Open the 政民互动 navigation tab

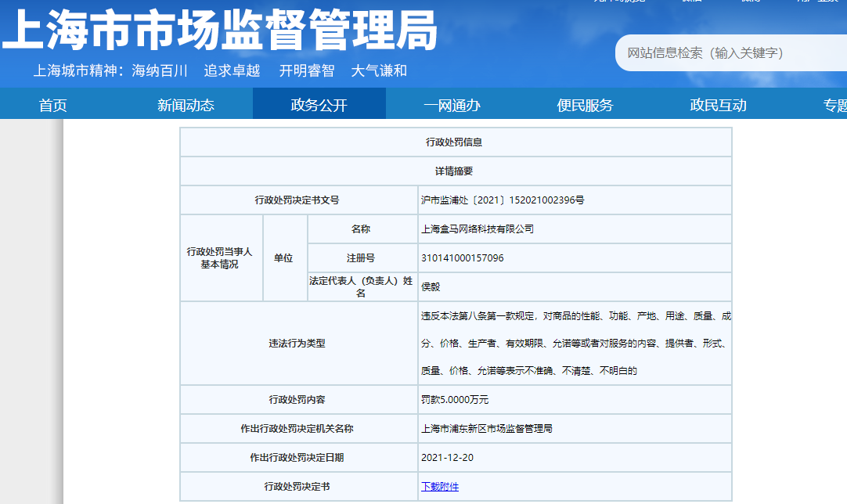click(719, 105)
